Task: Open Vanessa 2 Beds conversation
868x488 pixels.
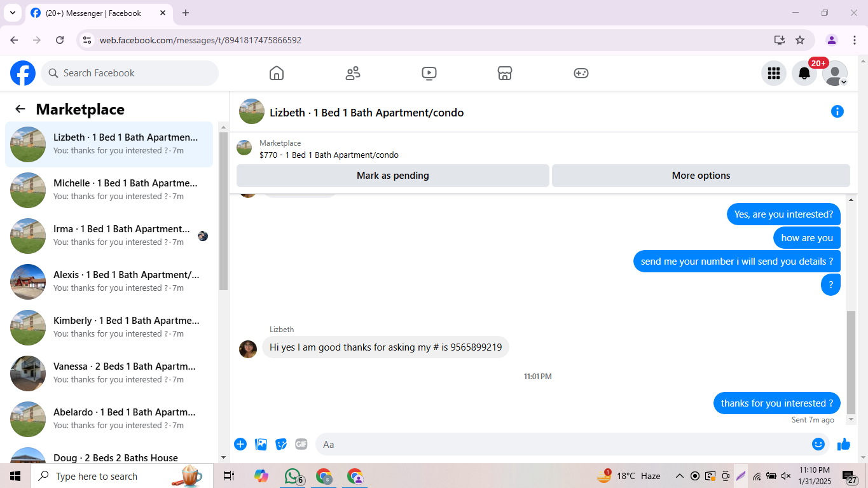Action: pos(109,373)
